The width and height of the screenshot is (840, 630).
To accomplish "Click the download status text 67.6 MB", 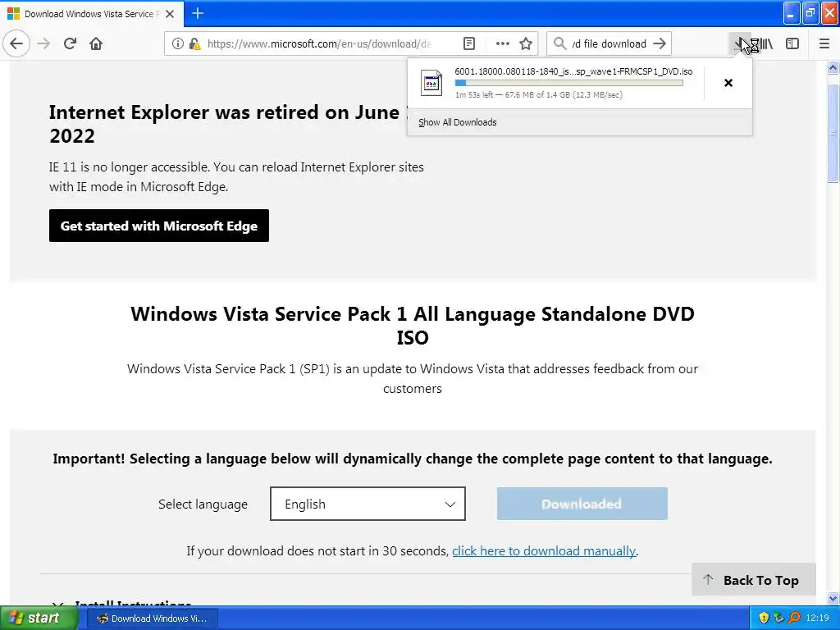I will coord(538,95).
